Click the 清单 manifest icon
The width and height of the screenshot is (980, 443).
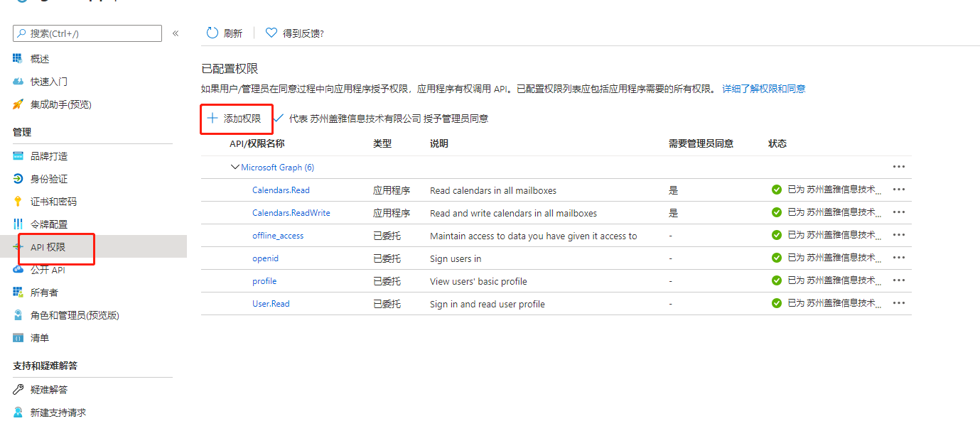18,338
